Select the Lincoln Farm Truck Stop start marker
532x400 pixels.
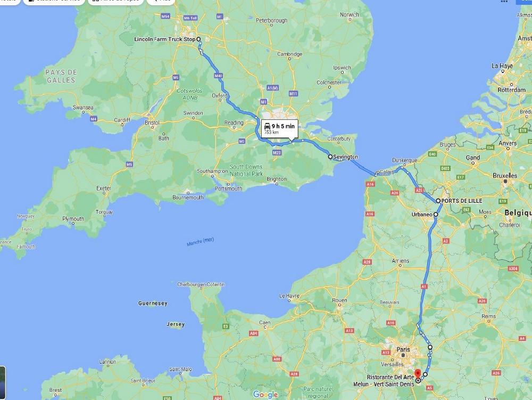(198, 39)
